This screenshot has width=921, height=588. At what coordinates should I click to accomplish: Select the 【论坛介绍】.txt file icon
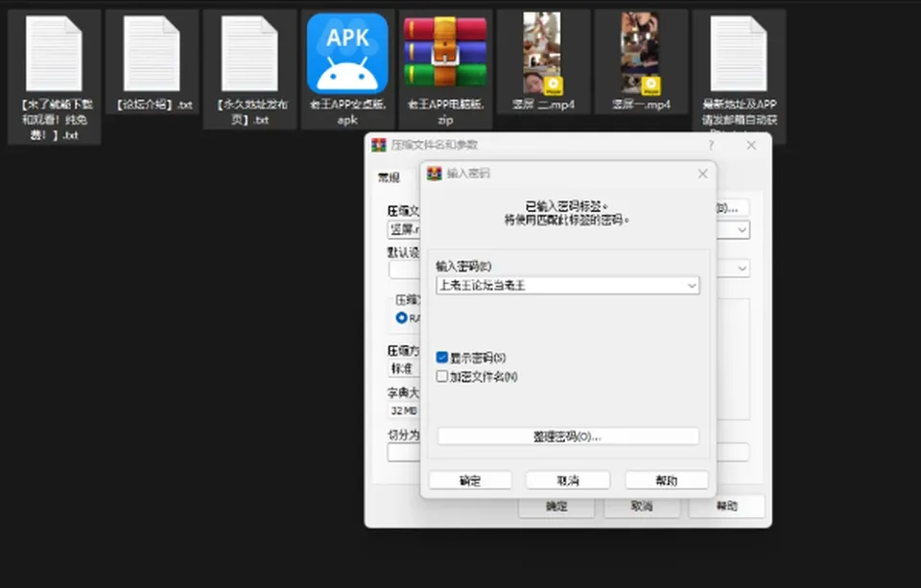[152, 54]
